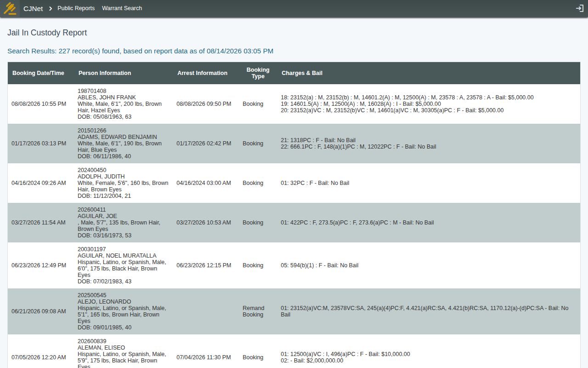Select the name ADOLPH, JUDITH
This screenshot has height=368, width=588.
101,177
